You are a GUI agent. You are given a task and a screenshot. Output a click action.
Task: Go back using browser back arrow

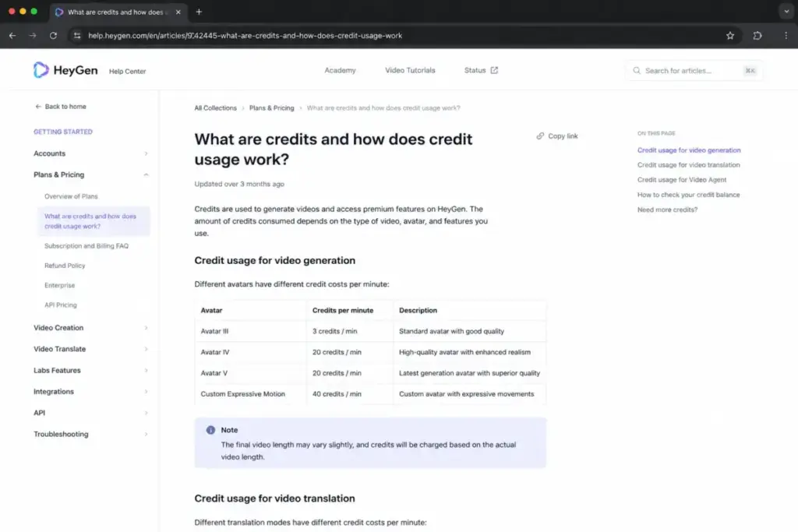[x=12, y=36]
